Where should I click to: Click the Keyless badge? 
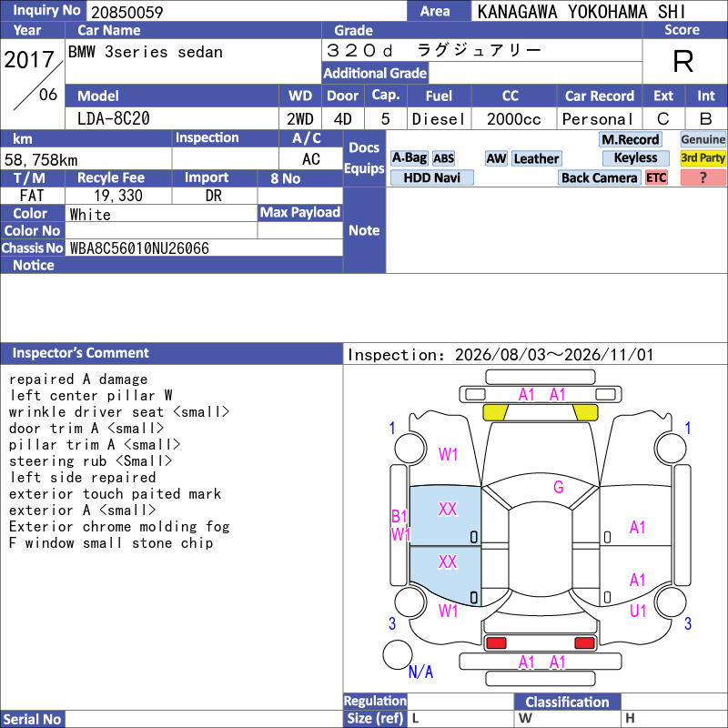[635, 157]
